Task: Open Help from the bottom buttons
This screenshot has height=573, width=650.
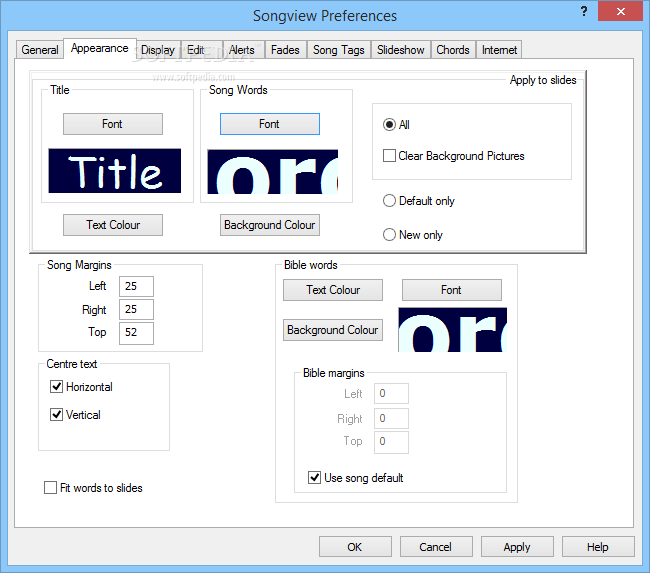Action: pos(598,547)
